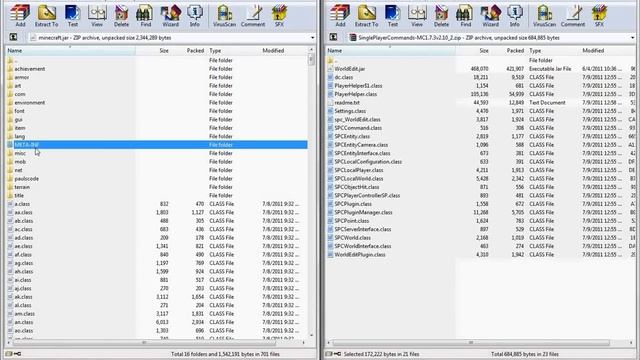Click Info icon in minecraft.jar window
Screen dimensions: 640x360
click(195, 16)
